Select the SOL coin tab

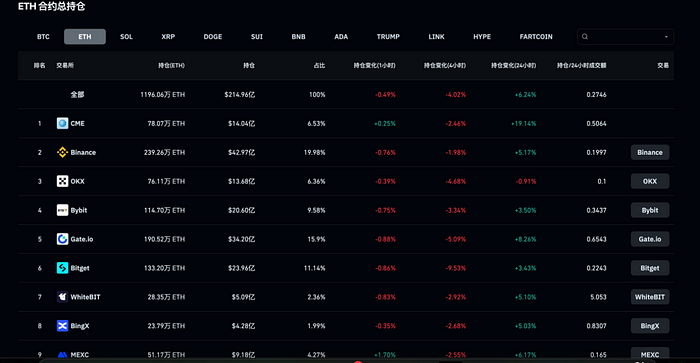(126, 37)
